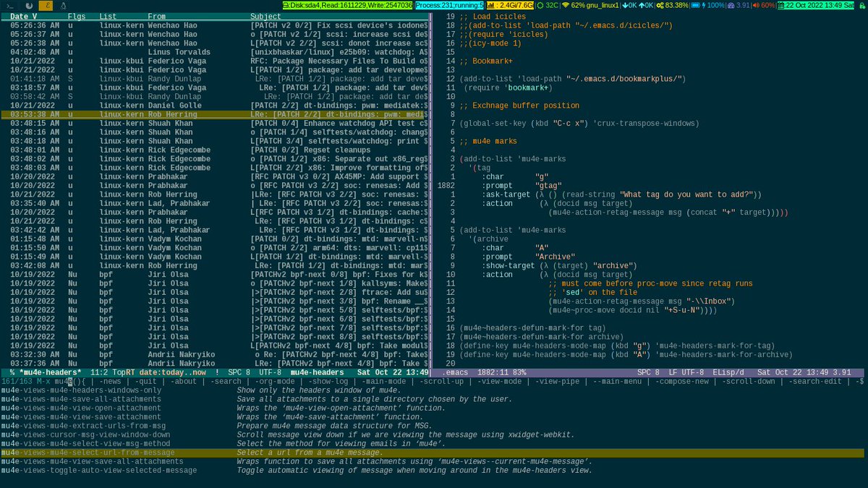Image resolution: width=868 pixels, height=488 pixels.
Task: Open Andrii Nakryiko 03:32:30 AM reply message
Action: (x=216, y=355)
